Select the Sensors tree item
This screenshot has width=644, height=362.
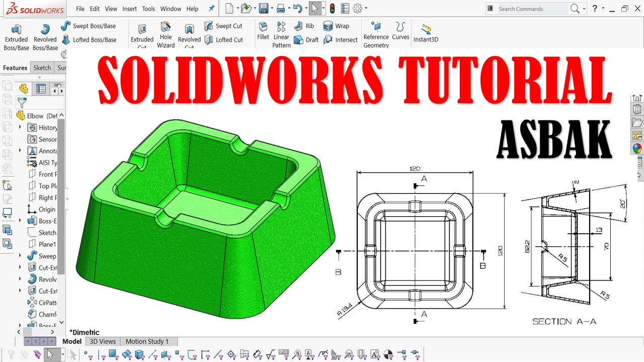[x=42, y=139]
